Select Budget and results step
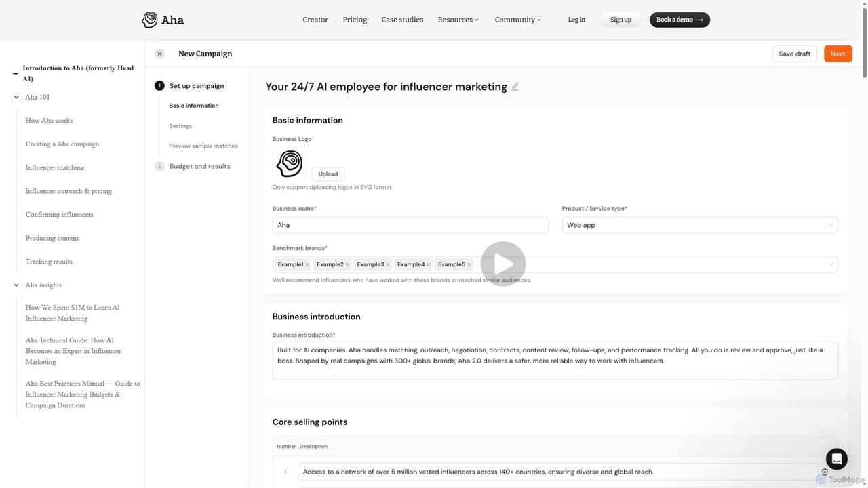Viewport: 868px width, 488px height. click(193, 166)
